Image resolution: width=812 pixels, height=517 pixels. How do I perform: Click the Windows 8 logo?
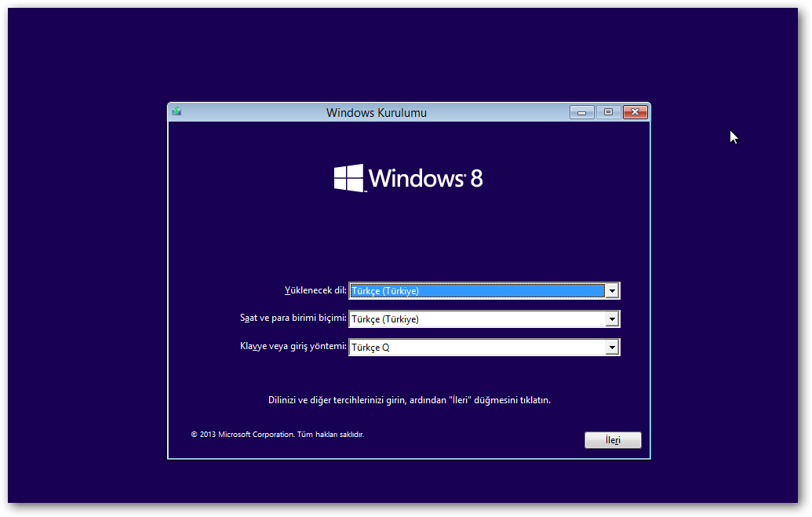[408, 178]
